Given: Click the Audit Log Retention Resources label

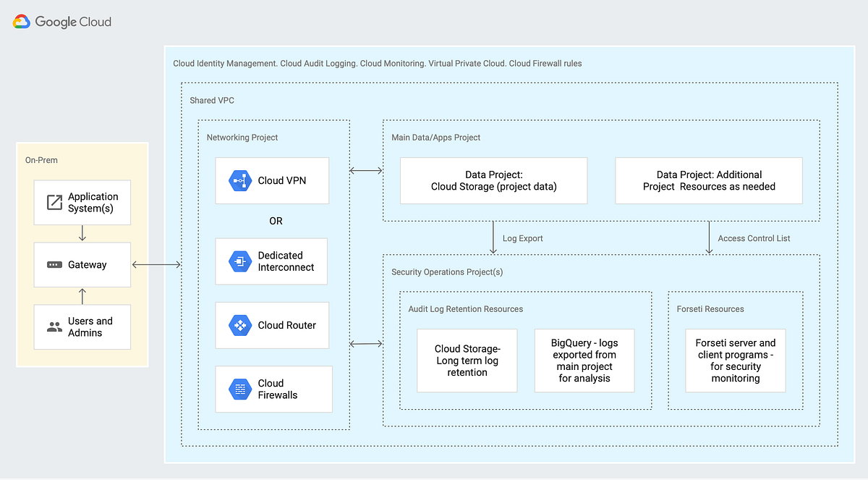Looking at the screenshot, I should [465, 308].
